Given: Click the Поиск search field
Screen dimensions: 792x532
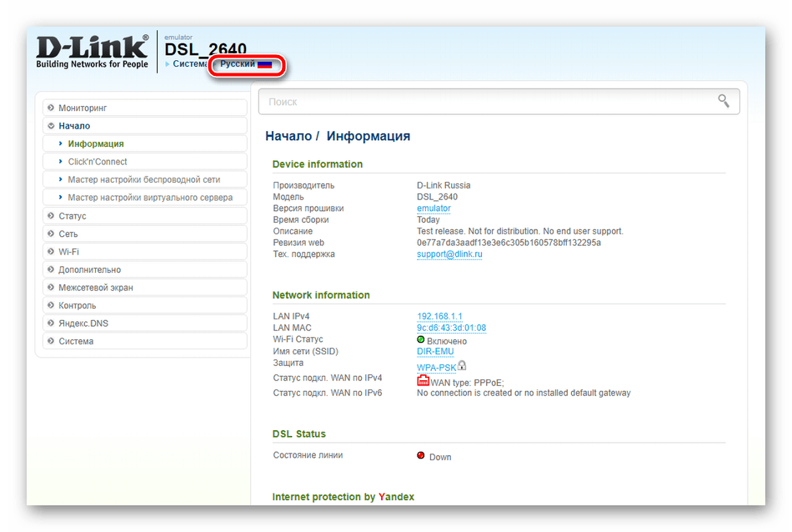Looking at the screenshot, I should [499, 102].
